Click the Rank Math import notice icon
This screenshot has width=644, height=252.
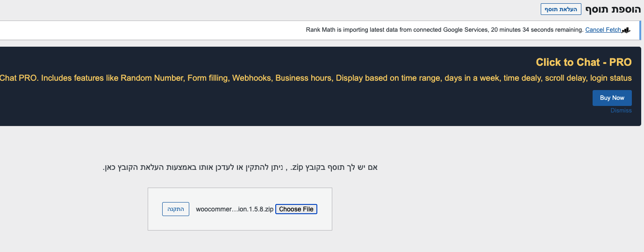[x=626, y=30]
